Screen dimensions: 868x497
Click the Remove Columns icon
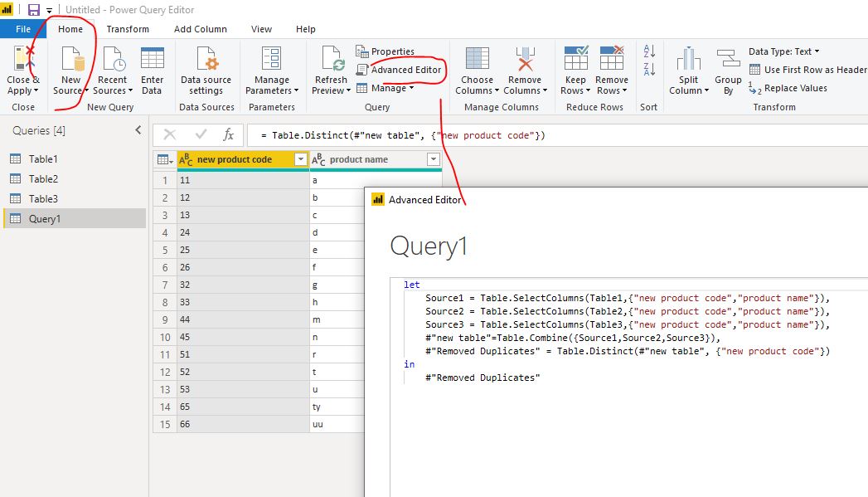[x=525, y=59]
